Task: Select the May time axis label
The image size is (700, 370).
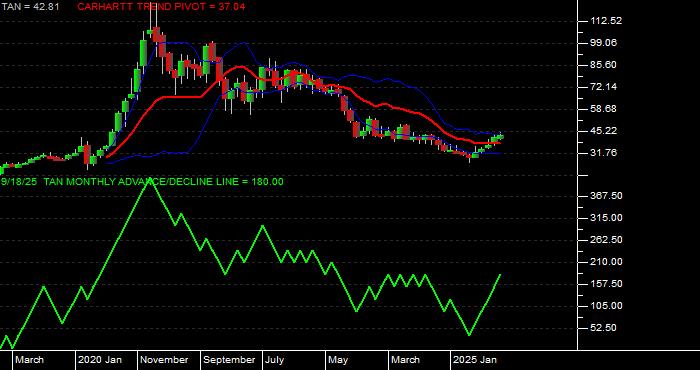Action: pyautogui.click(x=338, y=360)
